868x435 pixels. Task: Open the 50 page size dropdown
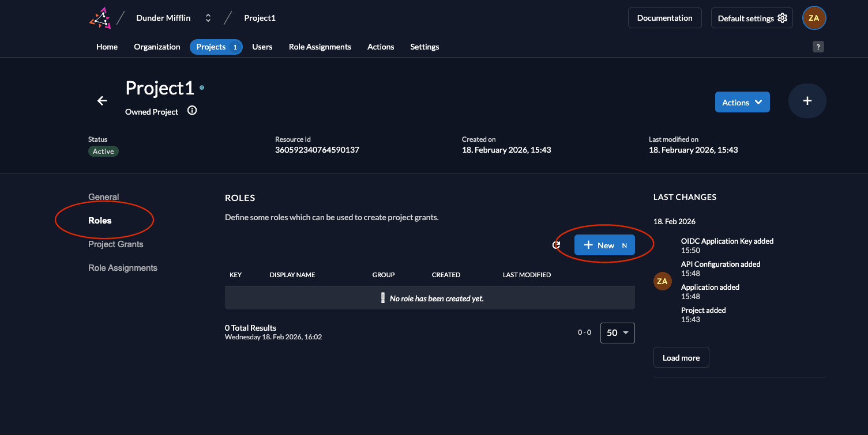pos(617,332)
